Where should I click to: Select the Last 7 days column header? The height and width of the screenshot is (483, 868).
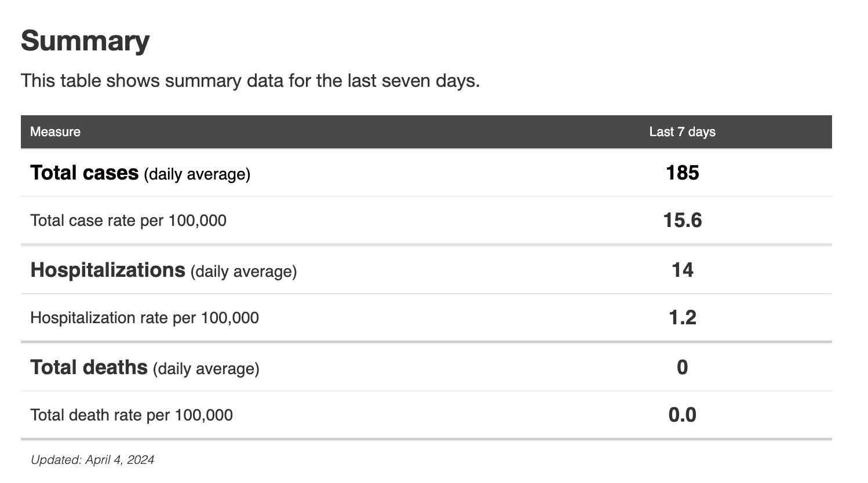[682, 132]
